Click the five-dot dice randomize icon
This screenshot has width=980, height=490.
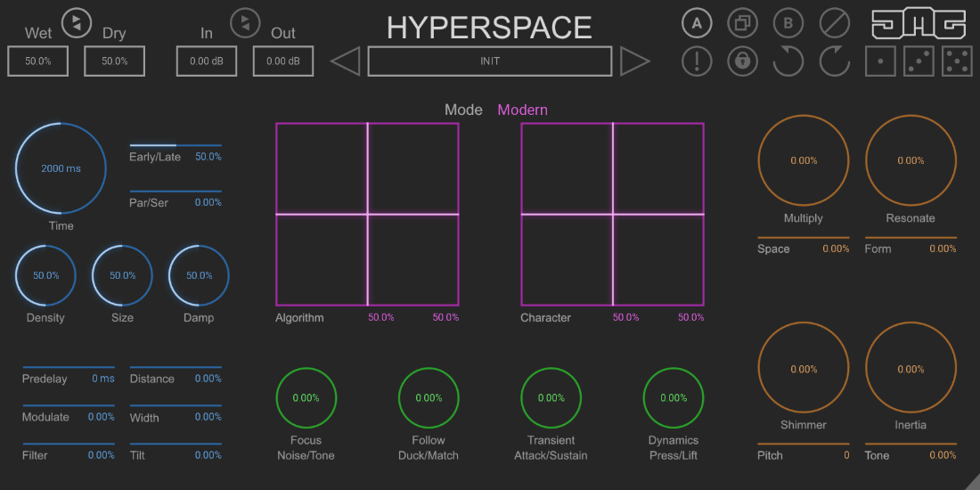[957, 61]
